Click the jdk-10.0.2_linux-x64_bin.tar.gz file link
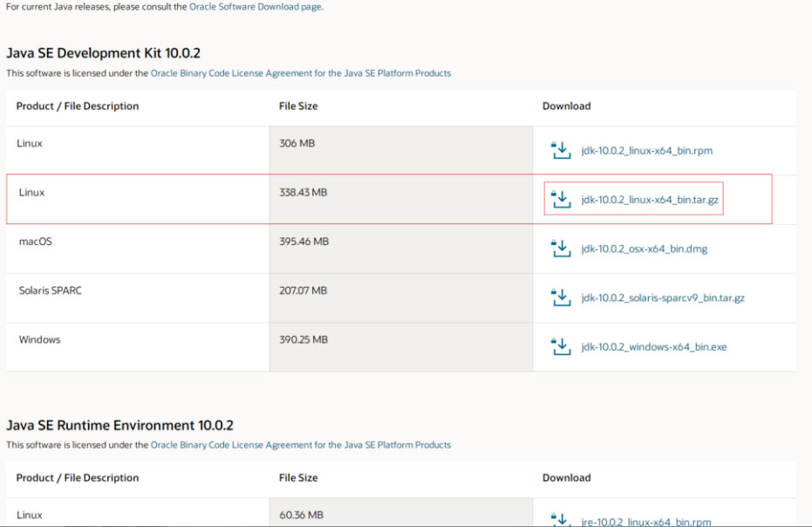 [650, 200]
